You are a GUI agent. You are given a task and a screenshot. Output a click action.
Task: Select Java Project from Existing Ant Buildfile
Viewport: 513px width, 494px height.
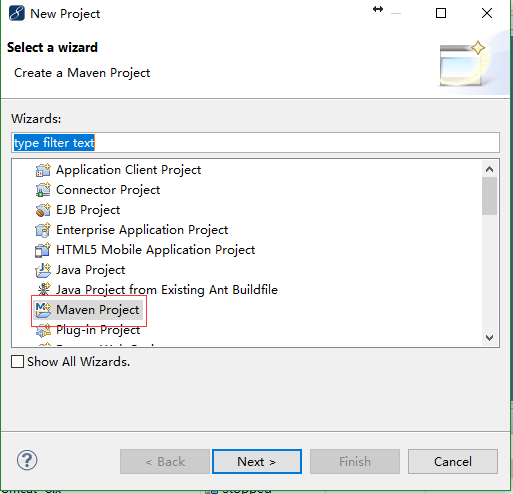(157, 290)
